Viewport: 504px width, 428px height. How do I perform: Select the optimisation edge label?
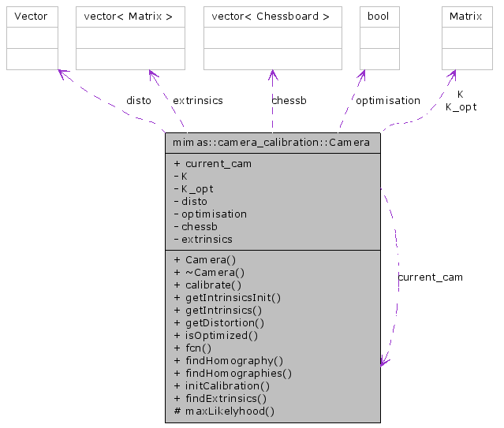(388, 101)
